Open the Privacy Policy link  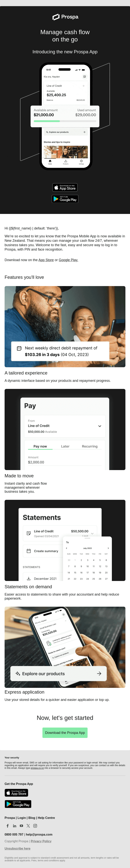point(41,841)
